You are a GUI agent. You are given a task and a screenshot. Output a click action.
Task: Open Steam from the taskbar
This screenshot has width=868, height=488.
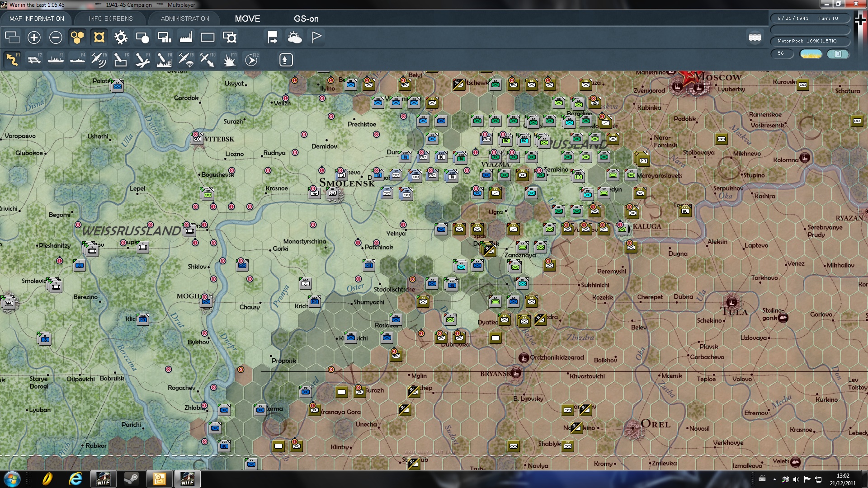131,479
